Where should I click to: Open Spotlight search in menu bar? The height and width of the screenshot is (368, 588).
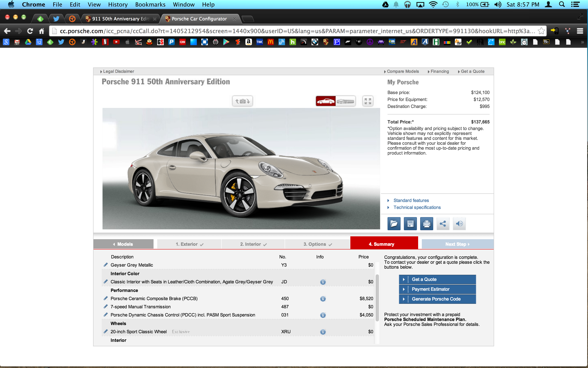click(562, 4)
